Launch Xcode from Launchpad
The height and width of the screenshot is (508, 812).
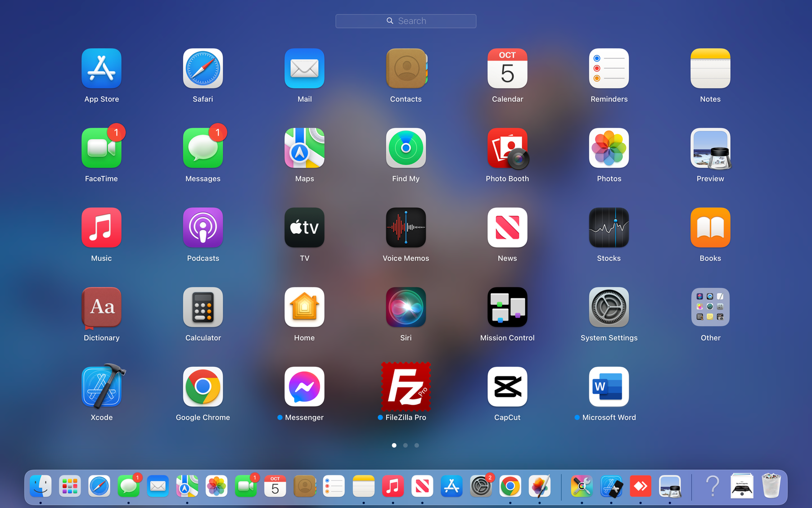(103, 386)
